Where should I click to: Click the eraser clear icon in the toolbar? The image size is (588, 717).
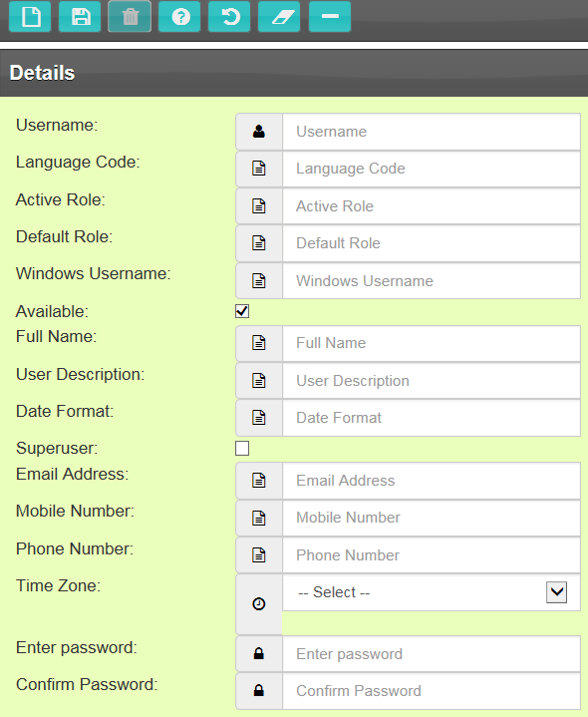279,17
